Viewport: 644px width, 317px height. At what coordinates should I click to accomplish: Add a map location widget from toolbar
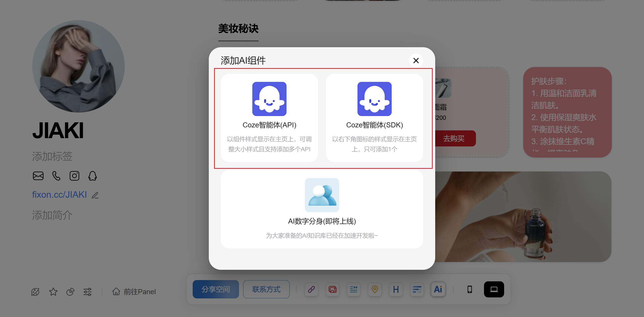pyautogui.click(x=375, y=289)
